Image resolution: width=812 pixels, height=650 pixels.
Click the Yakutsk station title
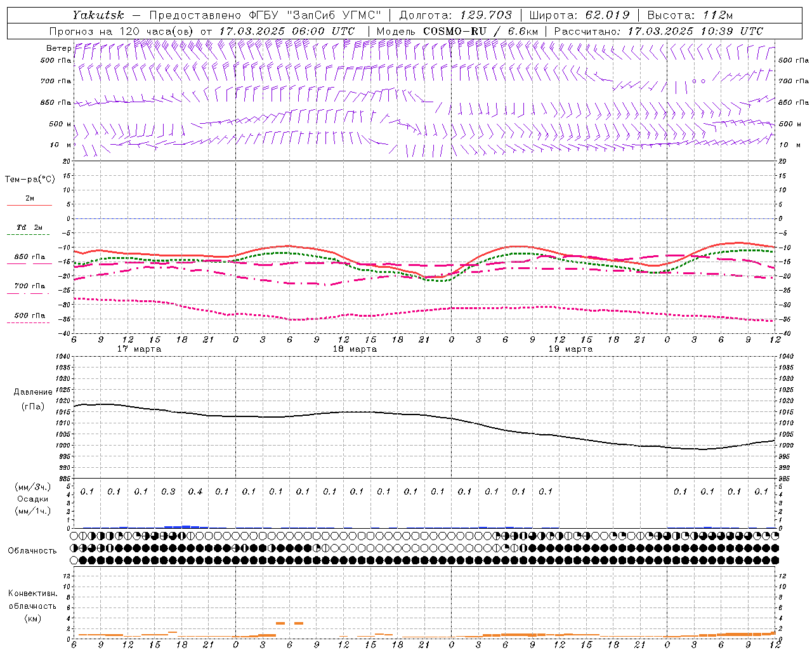pos(98,15)
